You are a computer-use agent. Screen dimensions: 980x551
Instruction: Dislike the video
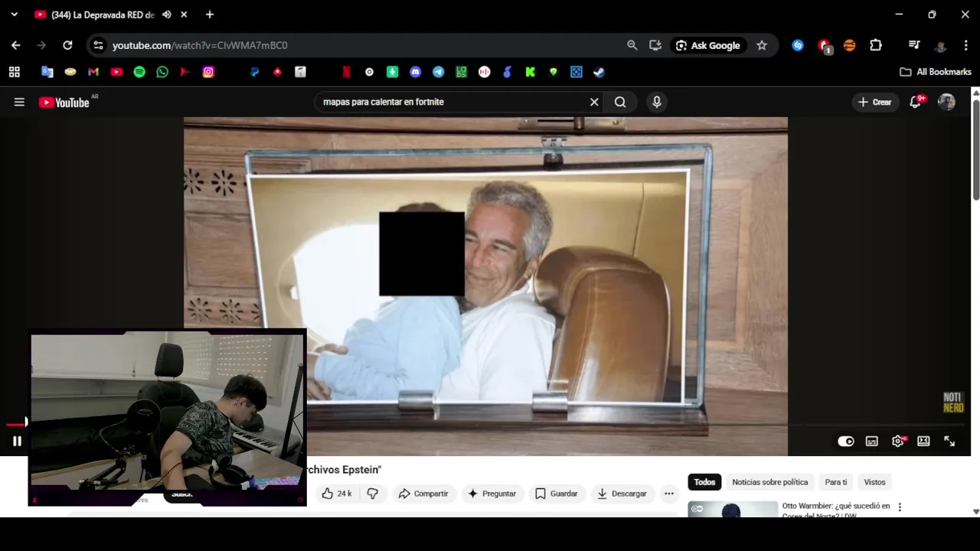[x=373, y=494]
